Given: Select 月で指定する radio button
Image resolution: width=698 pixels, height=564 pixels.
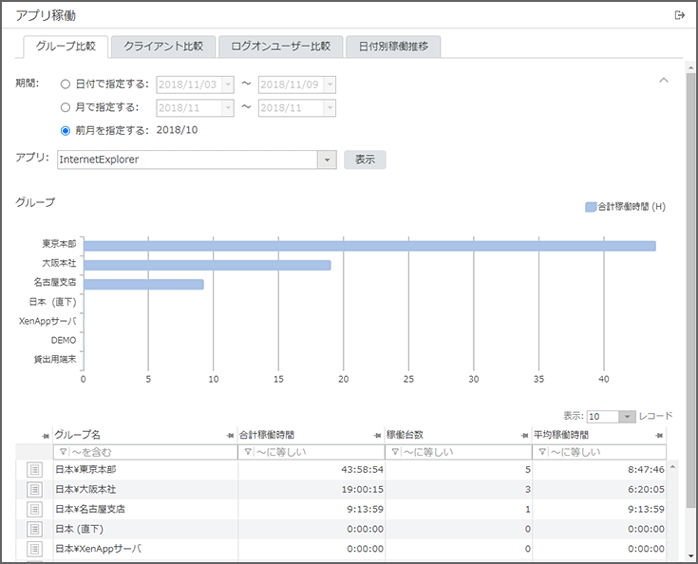Looking at the screenshot, I should click(66, 108).
